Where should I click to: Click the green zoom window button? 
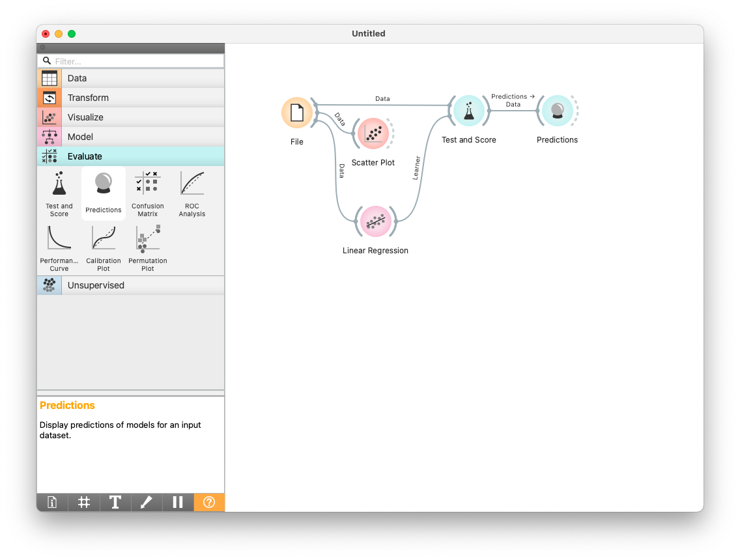72,33
